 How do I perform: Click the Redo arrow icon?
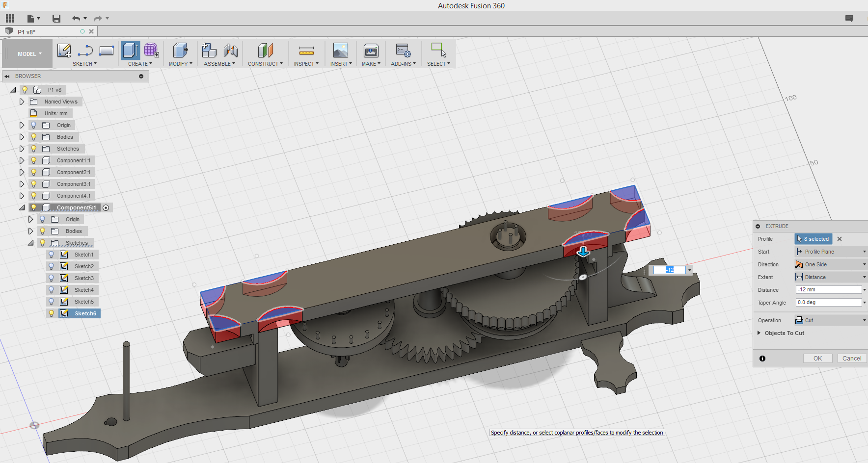(98, 19)
